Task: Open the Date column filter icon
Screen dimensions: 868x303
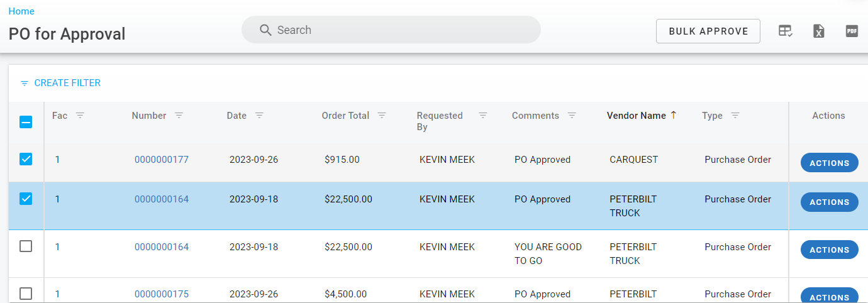Action: click(x=259, y=116)
